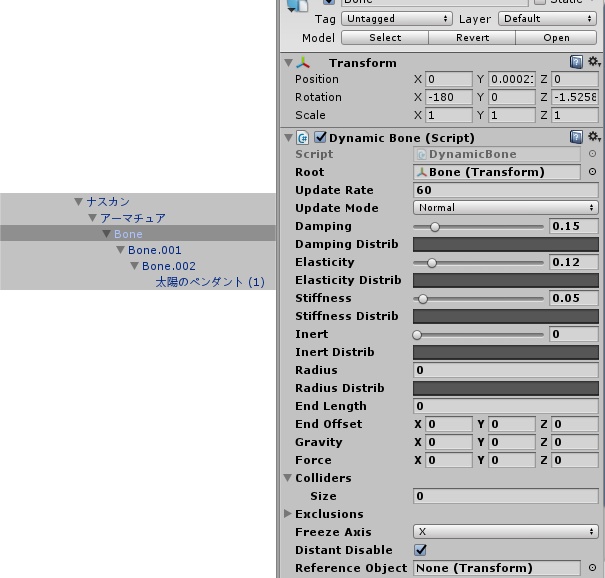The height and width of the screenshot is (578, 605).
Task: Open object picker for Reference Object
Action: coord(592,568)
